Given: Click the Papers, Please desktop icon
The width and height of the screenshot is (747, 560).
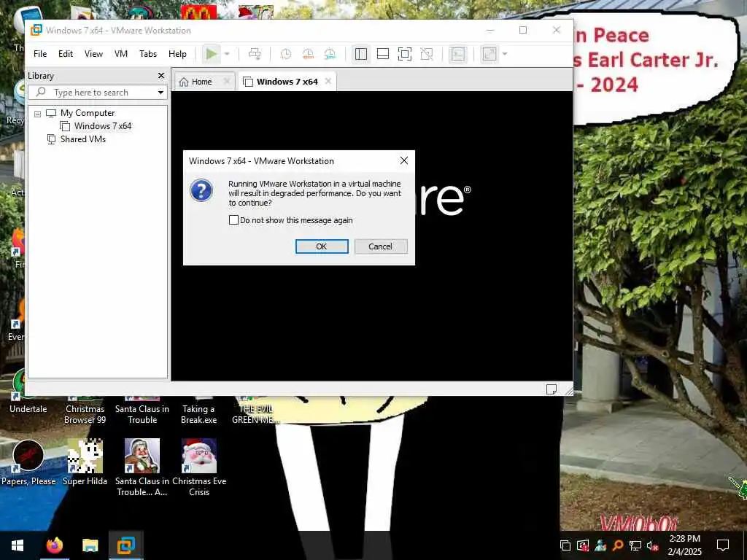Looking at the screenshot, I should pyautogui.click(x=28, y=463).
